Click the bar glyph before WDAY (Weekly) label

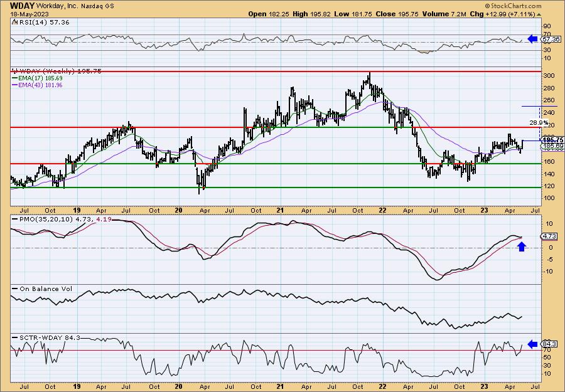[x=14, y=71]
